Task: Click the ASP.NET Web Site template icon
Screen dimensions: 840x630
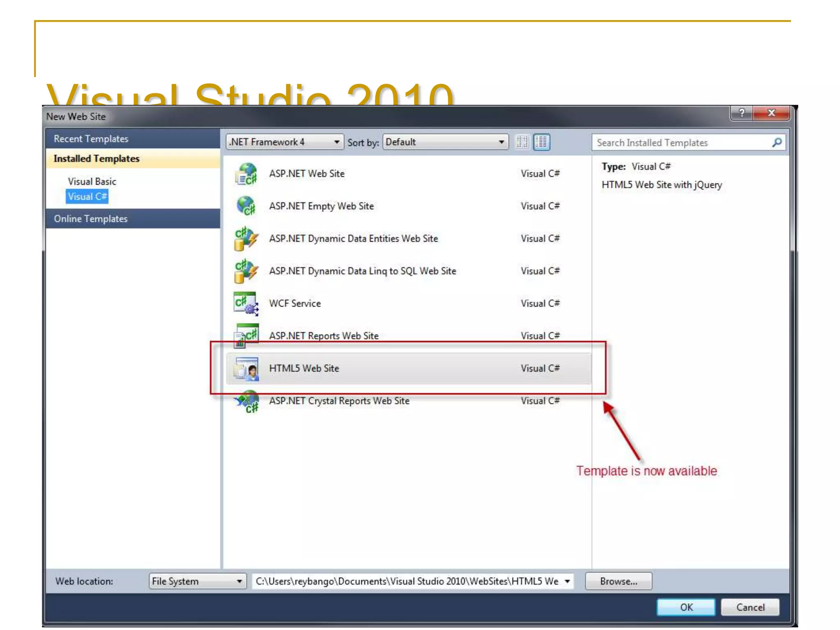Action: [247, 174]
